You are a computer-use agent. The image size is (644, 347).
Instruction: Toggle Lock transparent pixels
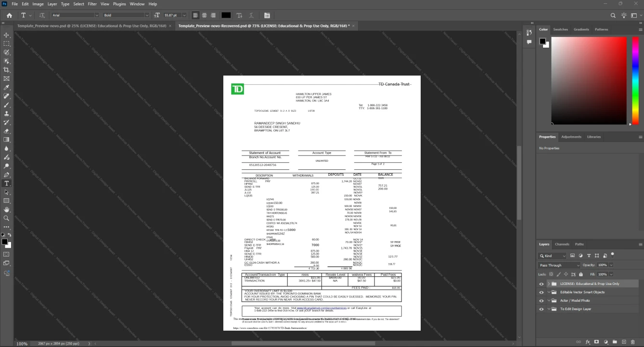[x=551, y=274]
